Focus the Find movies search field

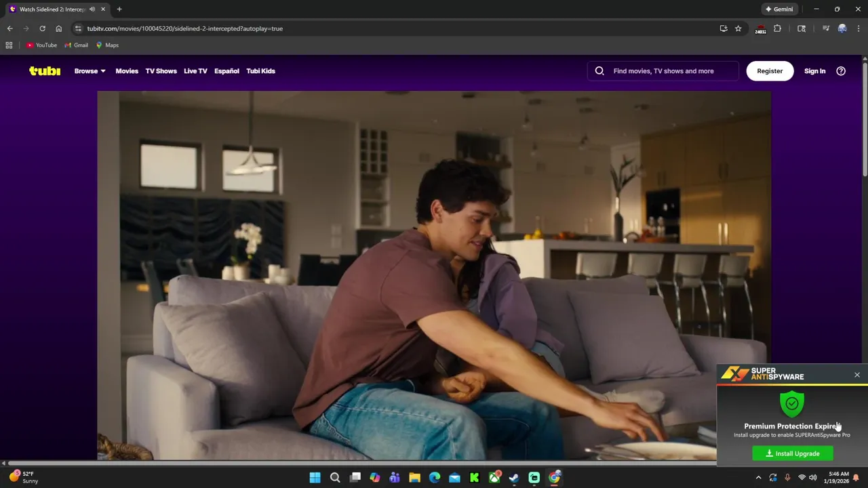[x=663, y=70]
